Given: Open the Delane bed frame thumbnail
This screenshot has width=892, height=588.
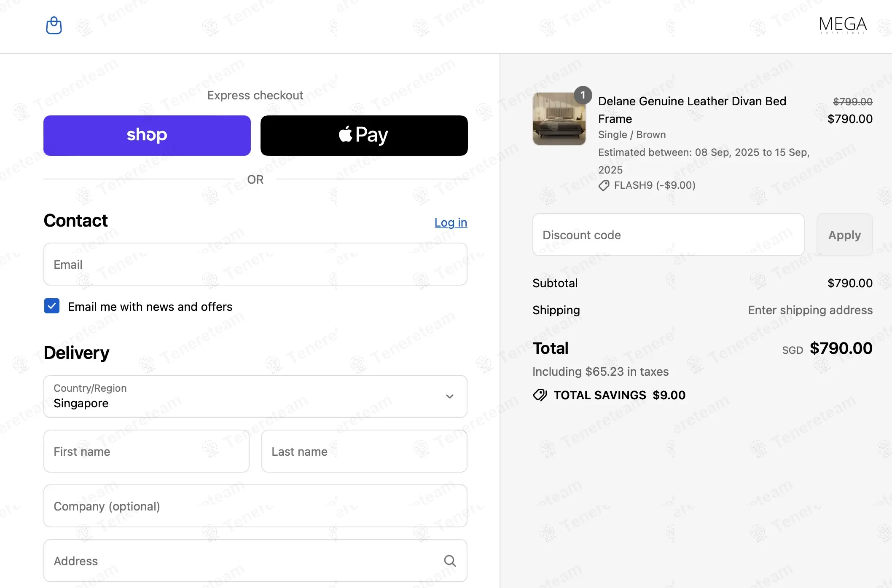Looking at the screenshot, I should coord(559,119).
